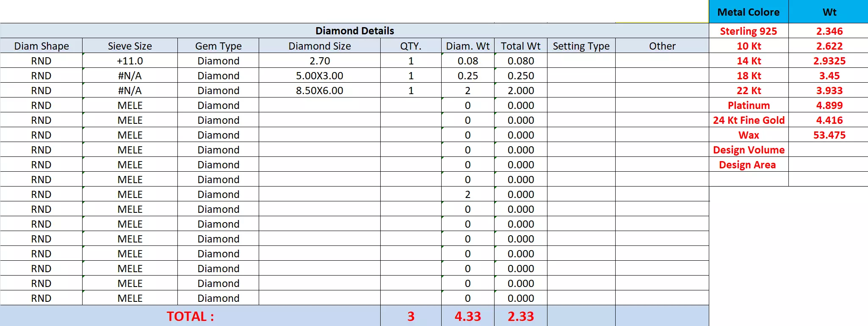Select the Design Volume label cell

[x=749, y=150]
